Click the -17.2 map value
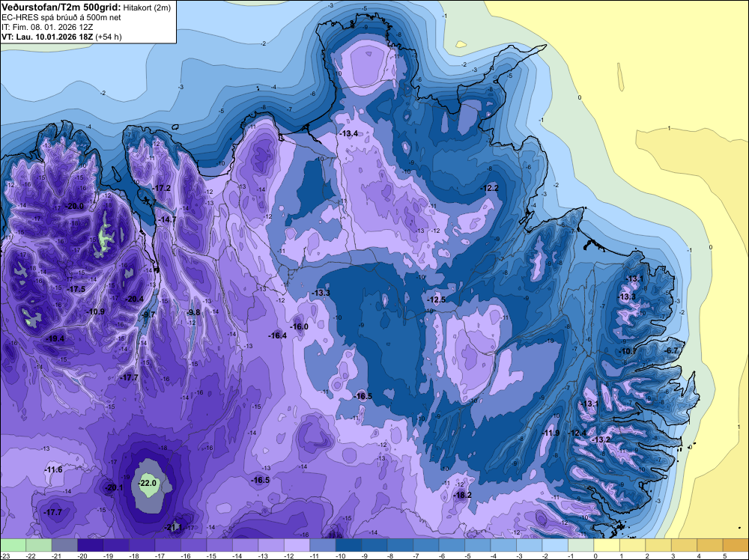749x560 pixels. tap(162, 188)
